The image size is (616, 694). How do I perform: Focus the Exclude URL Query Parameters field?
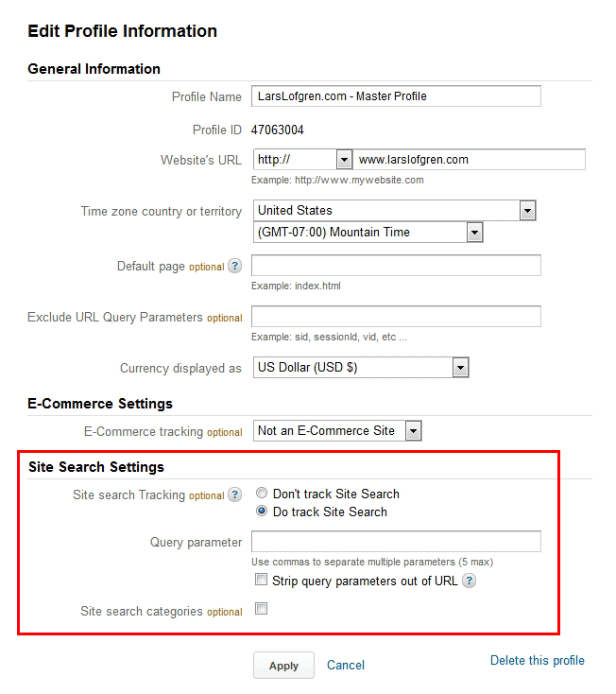point(396,317)
